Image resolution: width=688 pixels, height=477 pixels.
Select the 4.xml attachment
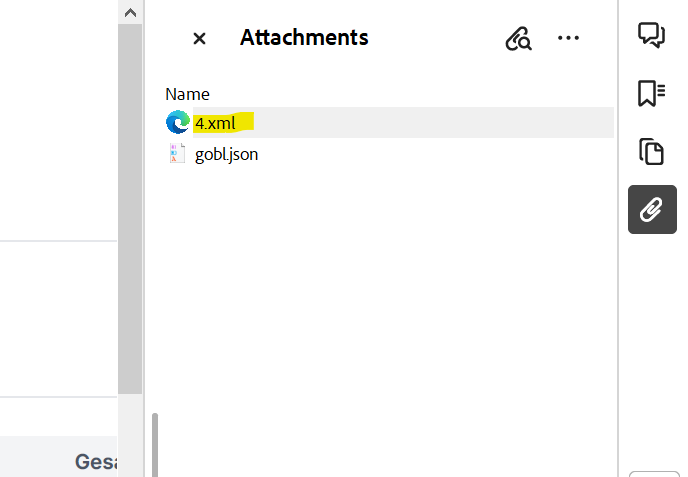215,123
